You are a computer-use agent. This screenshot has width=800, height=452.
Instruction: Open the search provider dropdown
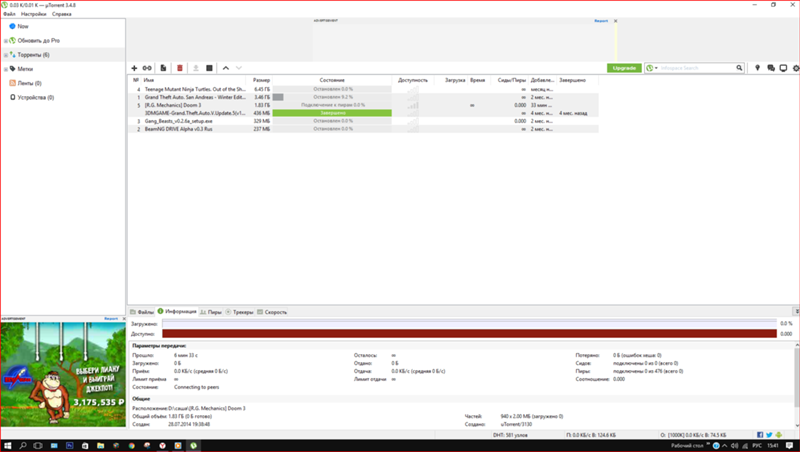651,68
